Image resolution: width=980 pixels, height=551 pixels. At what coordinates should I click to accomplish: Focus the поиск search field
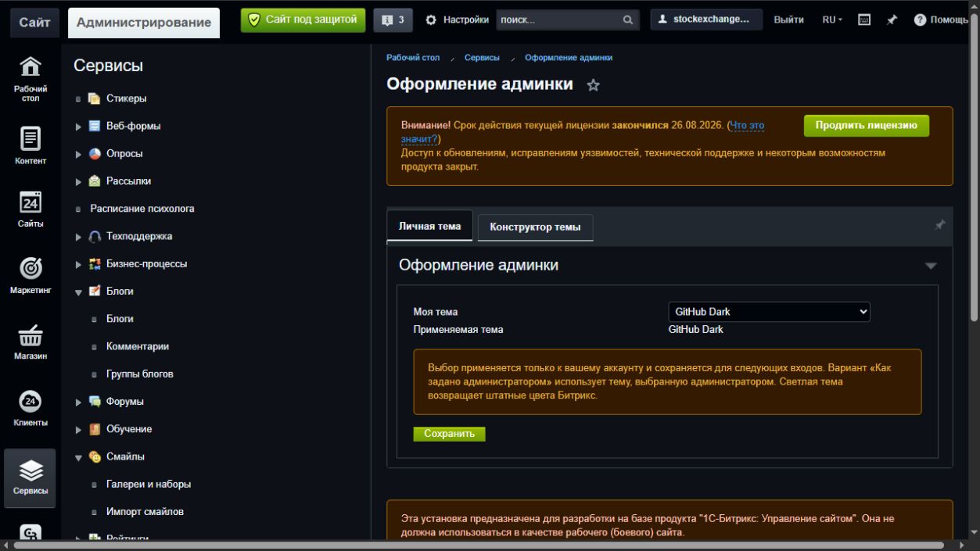click(x=558, y=20)
